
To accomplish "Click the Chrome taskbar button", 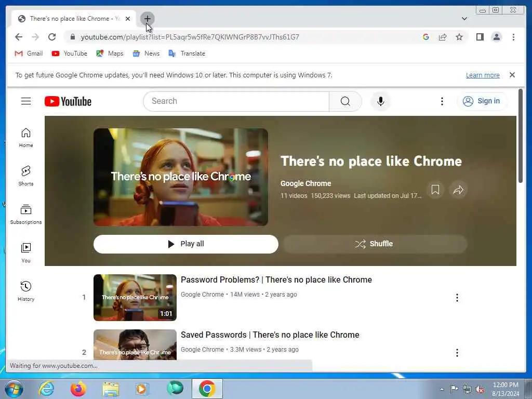I will [x=207, y=389].
